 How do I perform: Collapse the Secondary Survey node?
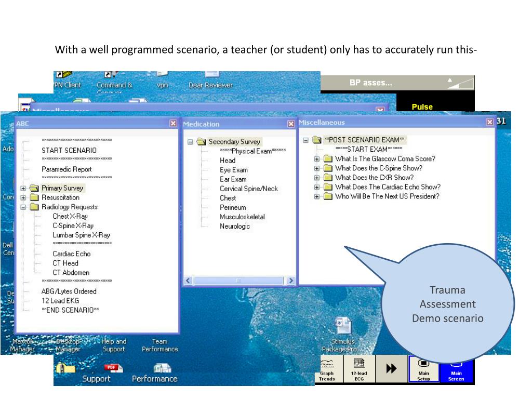coord(190,142)
